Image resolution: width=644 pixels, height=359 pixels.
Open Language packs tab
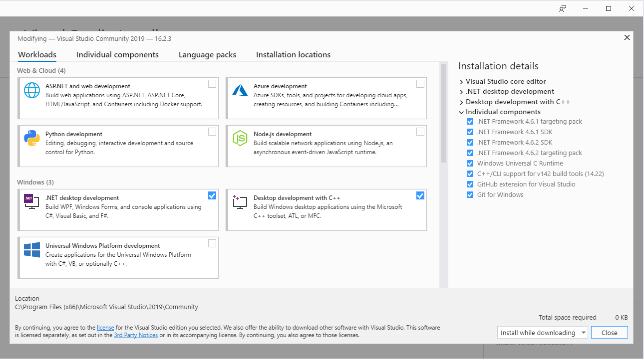point(207,55)
